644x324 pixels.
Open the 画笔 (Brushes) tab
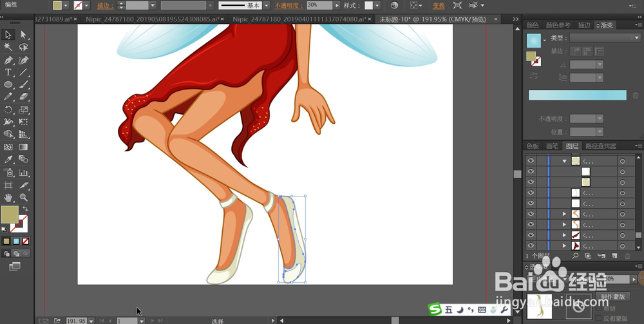tap(552, 146)
